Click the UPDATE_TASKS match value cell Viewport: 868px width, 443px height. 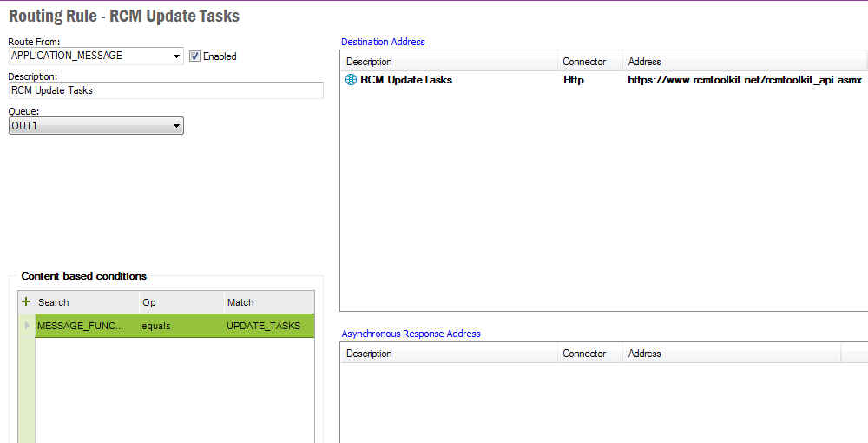tap(267, 326)
